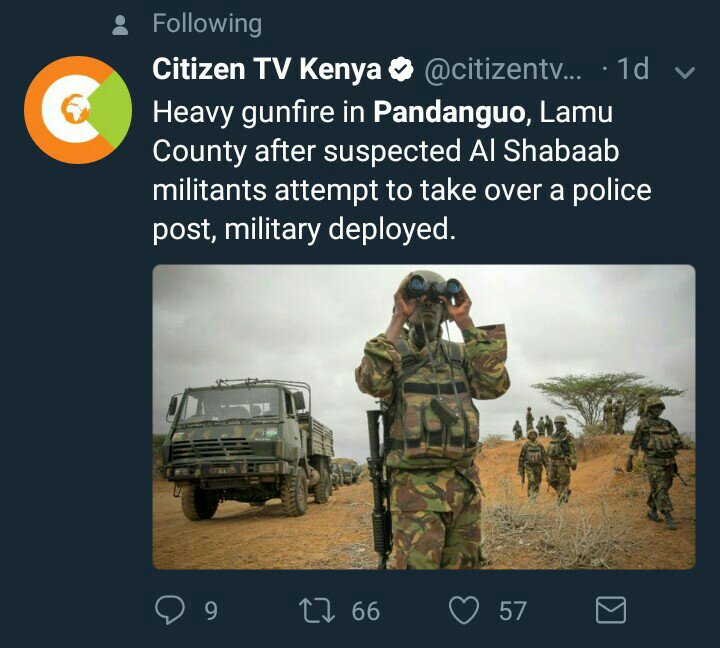Image resolution: width=720 pixels, height=648 pixels.
Task: Expand tweet options down-chevron
Action: tap(685, 72)
